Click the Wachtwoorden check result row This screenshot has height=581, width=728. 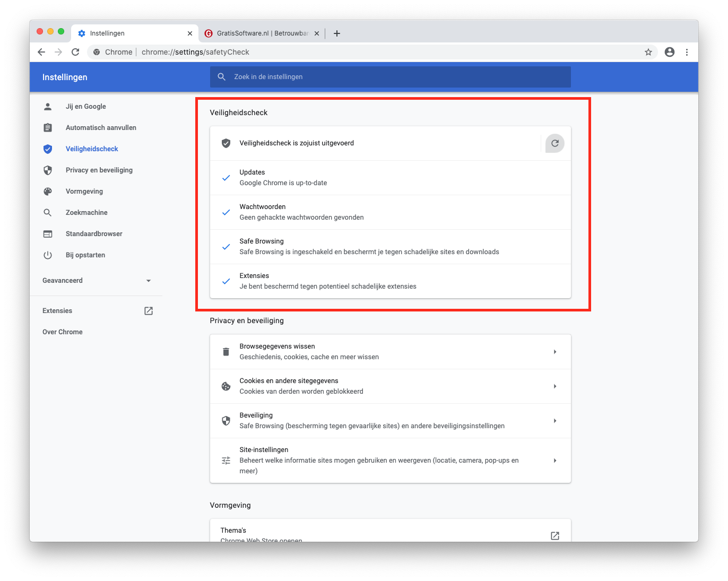coord(390,212)
